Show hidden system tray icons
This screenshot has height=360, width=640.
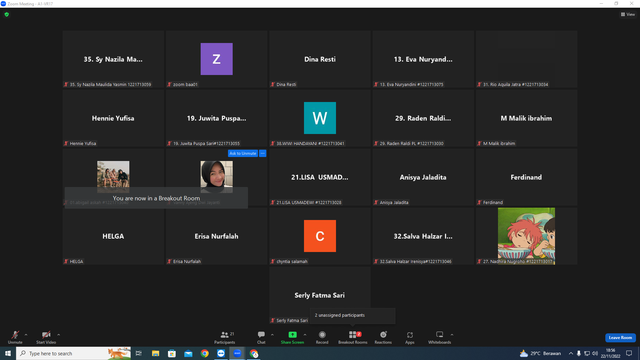coord(571,353)
